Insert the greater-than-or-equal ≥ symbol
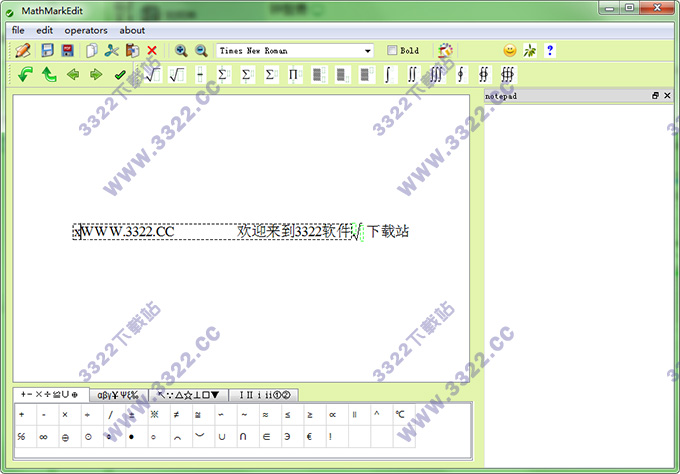Image resolution: width=680 pixels, height=474 pixels. [x=310, y=415]
